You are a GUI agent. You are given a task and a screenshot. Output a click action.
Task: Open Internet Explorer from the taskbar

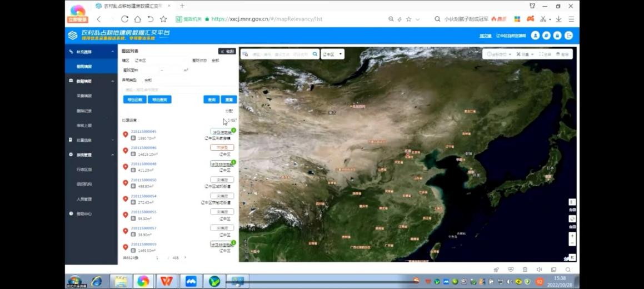97,281
